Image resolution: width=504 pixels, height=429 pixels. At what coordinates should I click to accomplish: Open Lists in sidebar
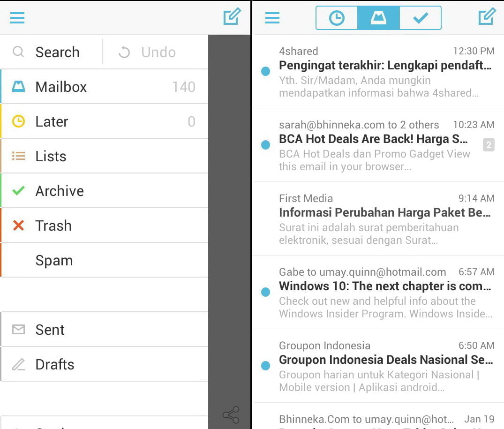tap(104, 156)
